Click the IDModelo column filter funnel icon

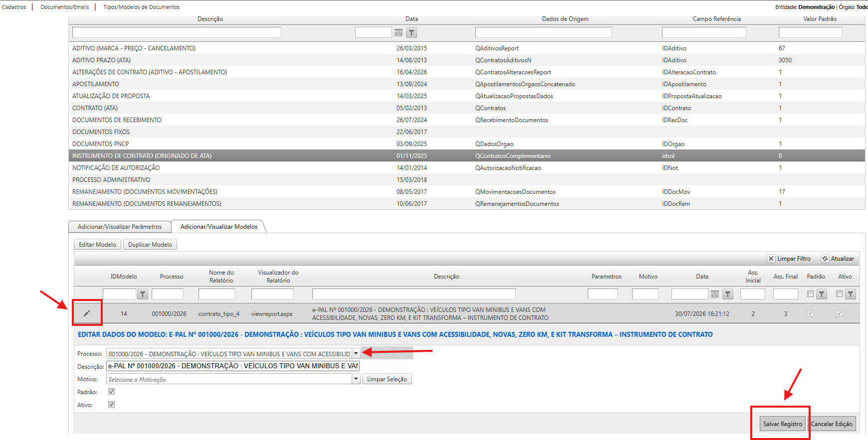[143, 294]
